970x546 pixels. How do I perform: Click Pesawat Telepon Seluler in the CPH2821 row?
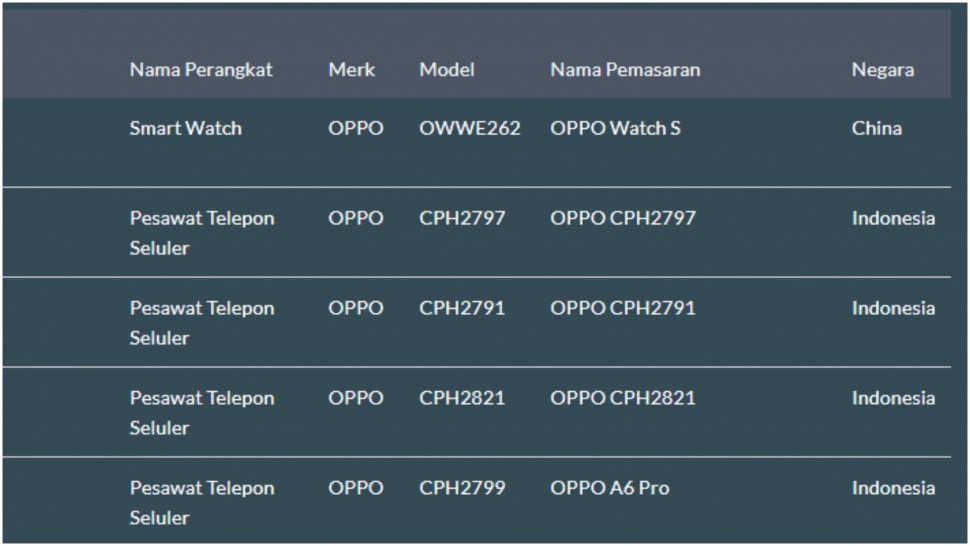pos(201,412)
